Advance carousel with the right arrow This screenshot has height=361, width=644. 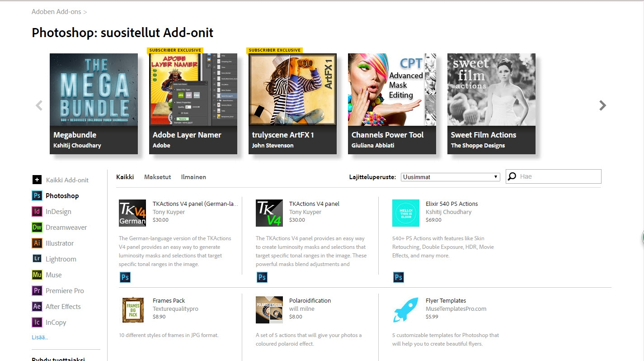click(602, 105)
